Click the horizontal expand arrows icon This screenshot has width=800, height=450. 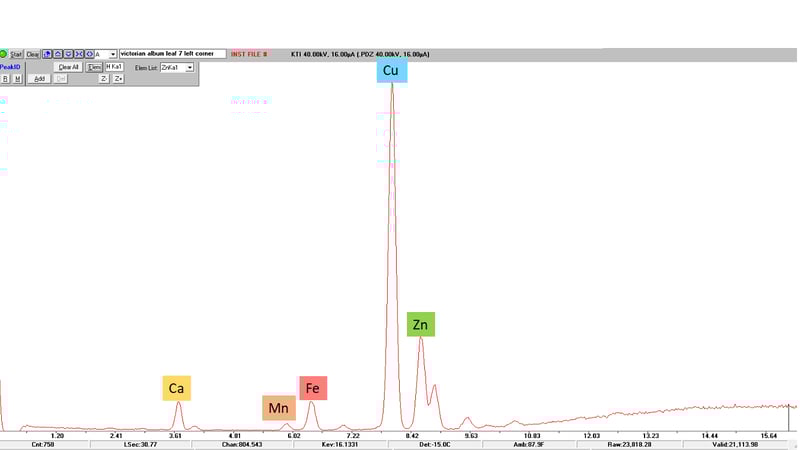click(x=89, y=54)
